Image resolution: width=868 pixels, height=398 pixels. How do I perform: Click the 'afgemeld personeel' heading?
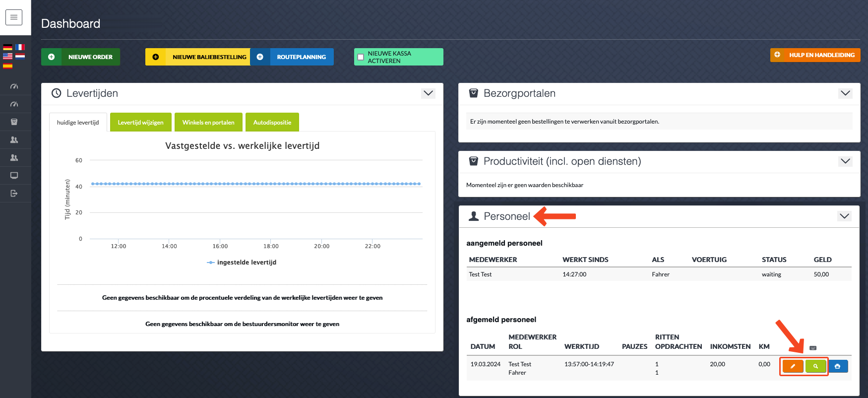pyautogui.click(x=501, y=320)
